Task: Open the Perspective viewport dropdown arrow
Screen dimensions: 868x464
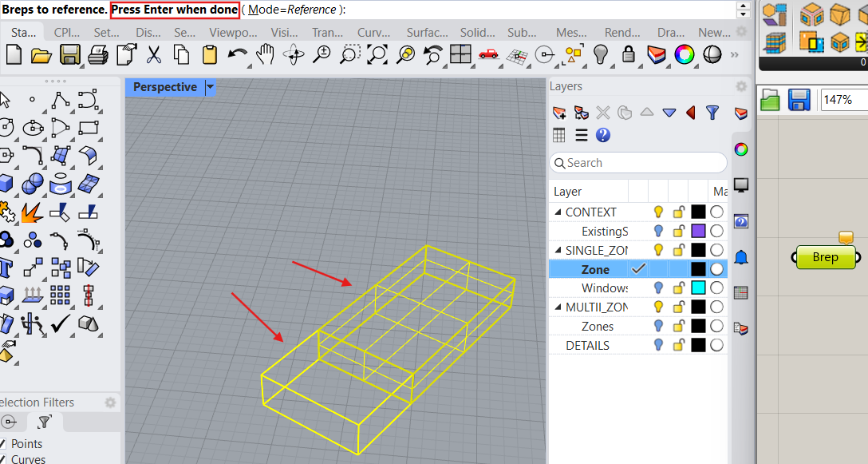Action: click(x=210, y=87)
